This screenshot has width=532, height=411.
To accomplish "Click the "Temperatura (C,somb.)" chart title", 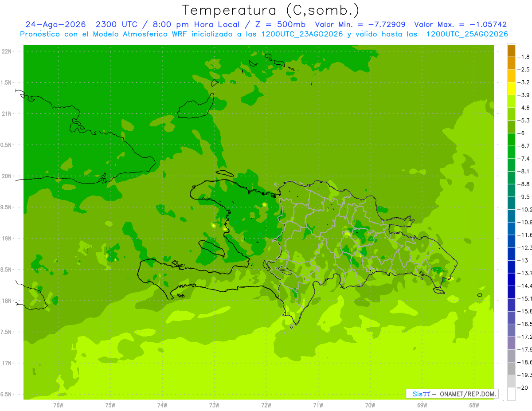I will click(271, 10).
